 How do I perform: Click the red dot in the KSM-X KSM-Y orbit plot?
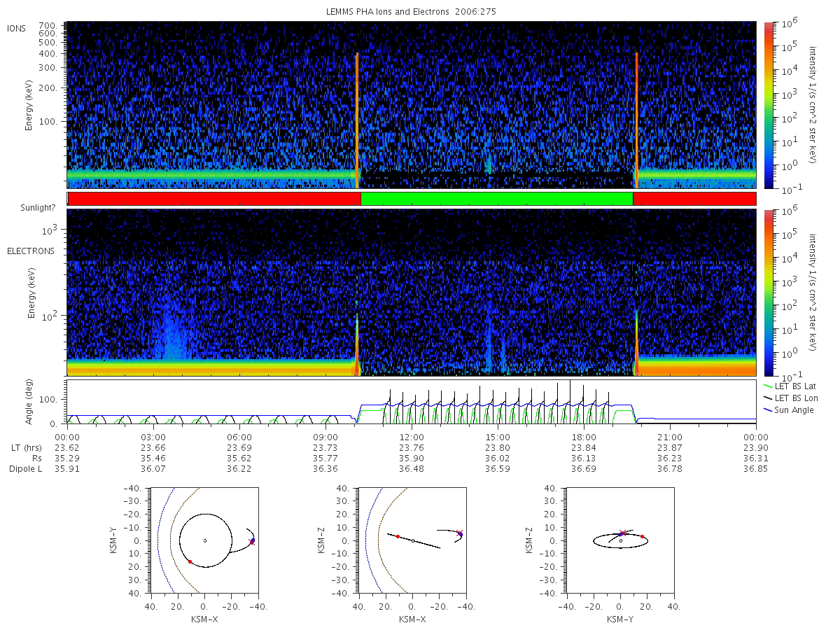click(x=190, y=561)
